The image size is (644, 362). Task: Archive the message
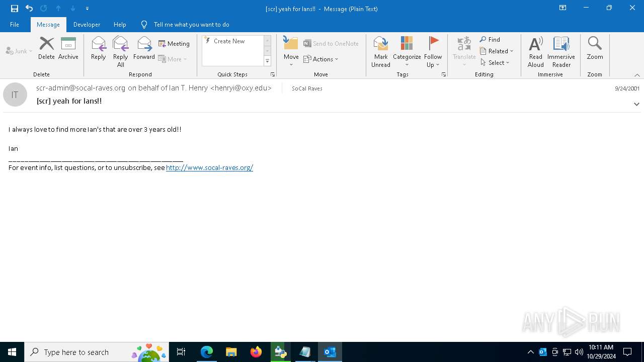(x=68, y=48)
